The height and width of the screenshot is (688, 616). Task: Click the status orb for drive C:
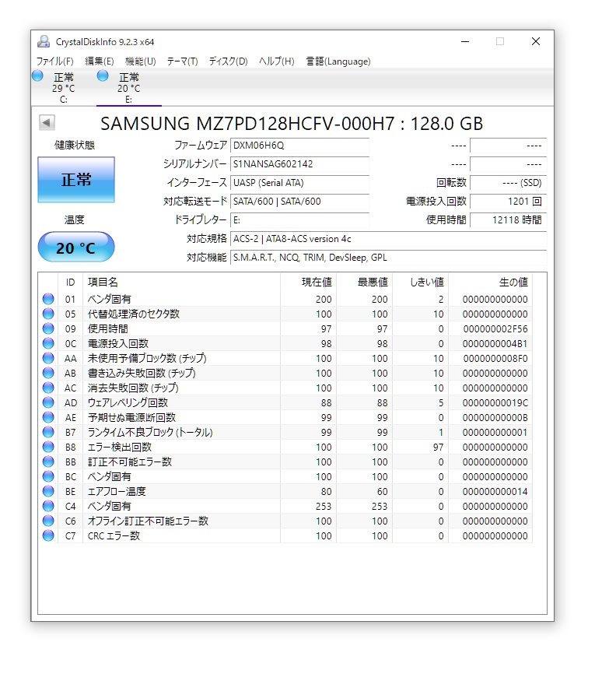[37, 76]
